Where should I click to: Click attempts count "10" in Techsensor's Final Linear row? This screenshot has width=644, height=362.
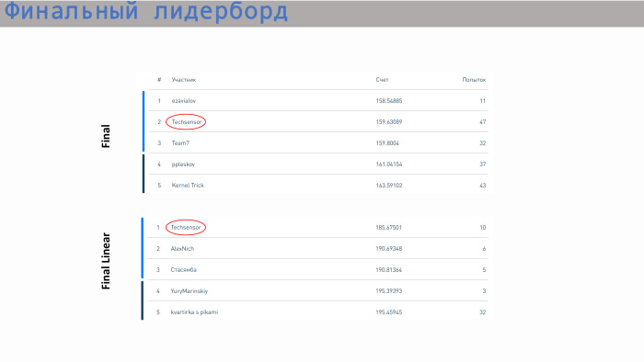coord(483,228)
